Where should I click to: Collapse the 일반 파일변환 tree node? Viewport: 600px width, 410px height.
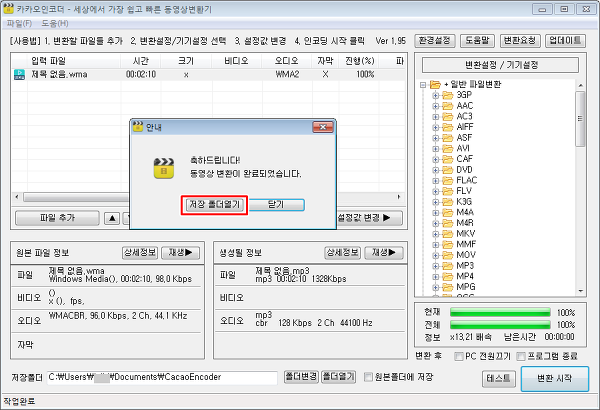tap(423, 85)
